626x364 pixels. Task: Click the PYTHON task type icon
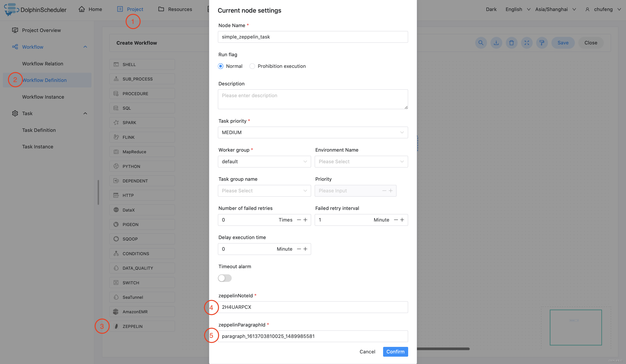coord(116,166)
